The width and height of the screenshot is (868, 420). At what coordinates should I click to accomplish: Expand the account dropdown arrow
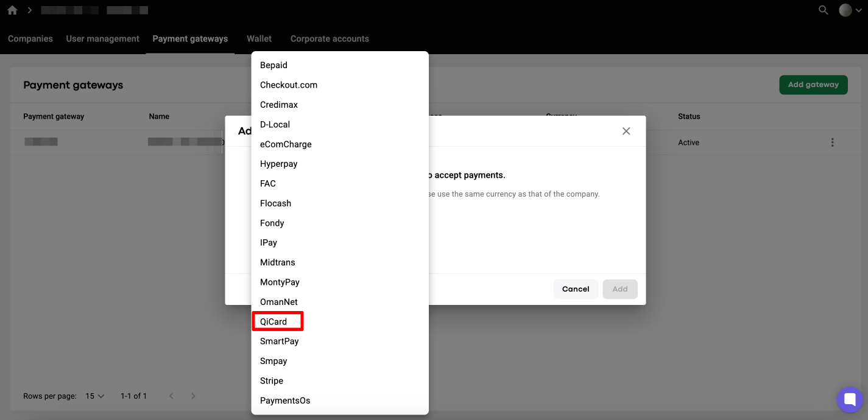coord(859,11)
